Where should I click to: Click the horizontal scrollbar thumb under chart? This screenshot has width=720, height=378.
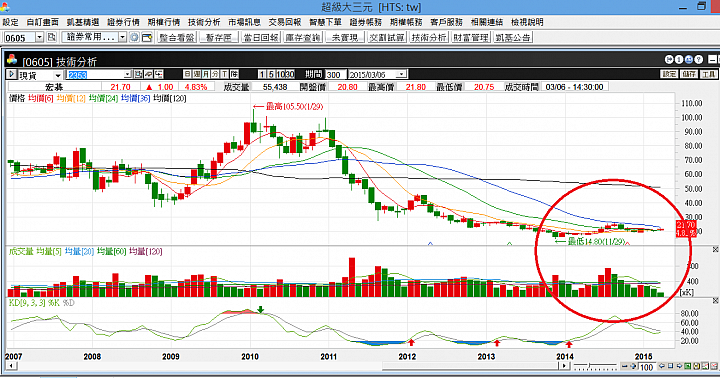[x=470, y=366]
